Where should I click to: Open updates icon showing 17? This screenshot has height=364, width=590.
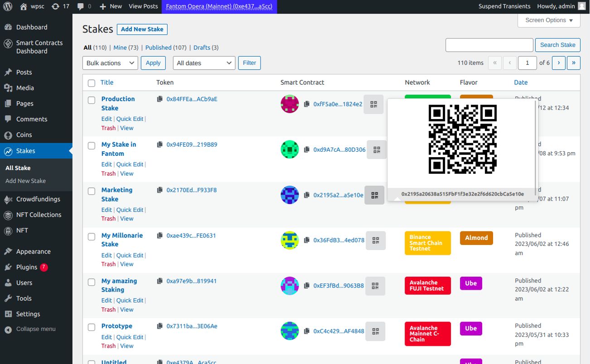tap(60, 6)
